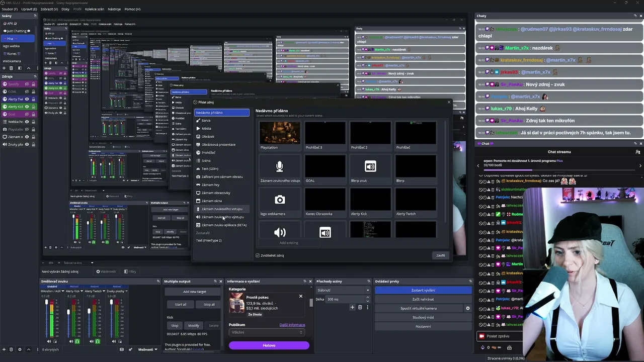
Task: Remove the scene transition with trash icon
Action: 360,307
